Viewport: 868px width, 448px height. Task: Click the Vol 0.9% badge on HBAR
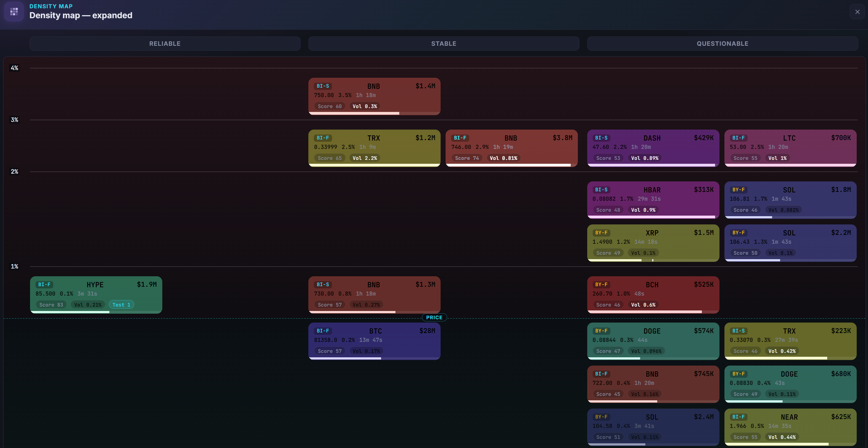pyautogui.click(x=643, y=210)
